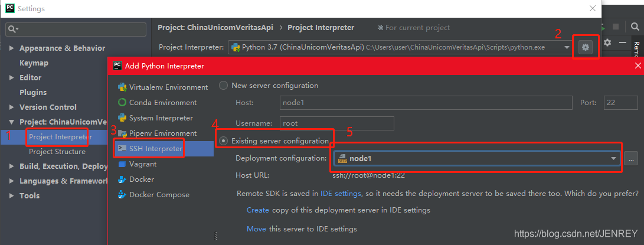
Task: Click the gear icon in the IDE tool window header
Action: pyautogui.click(x=608, y=43)
